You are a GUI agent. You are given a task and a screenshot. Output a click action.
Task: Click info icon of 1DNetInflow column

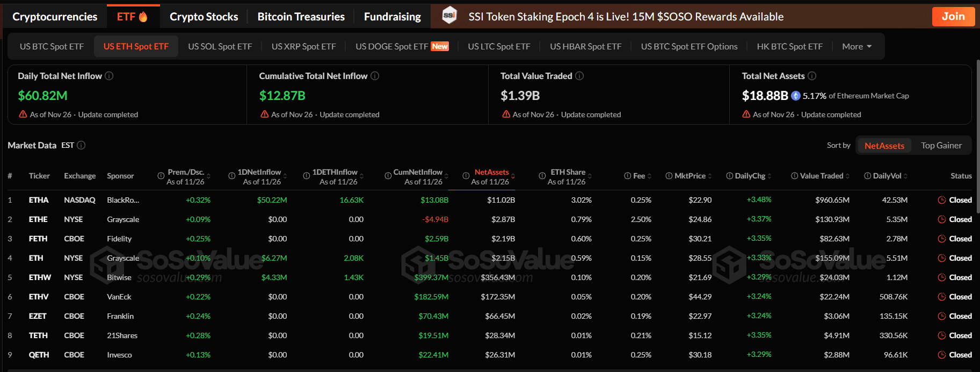coord(232,176)
